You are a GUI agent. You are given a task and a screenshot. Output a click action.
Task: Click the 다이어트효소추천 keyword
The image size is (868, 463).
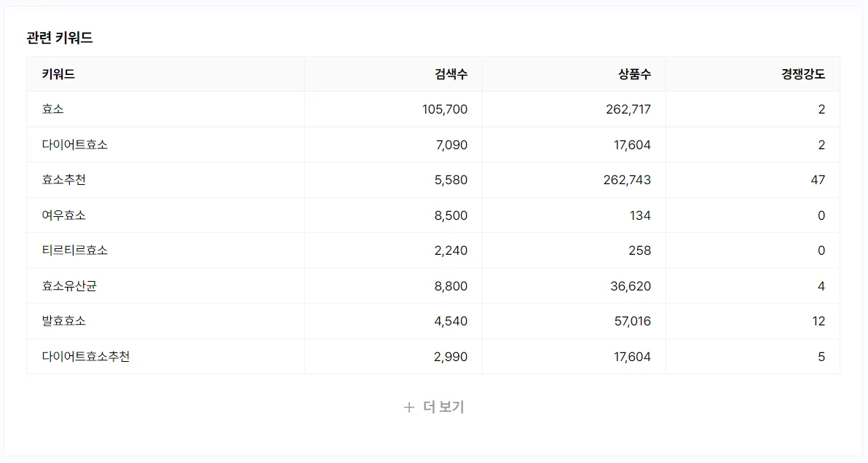click(86, 357)
